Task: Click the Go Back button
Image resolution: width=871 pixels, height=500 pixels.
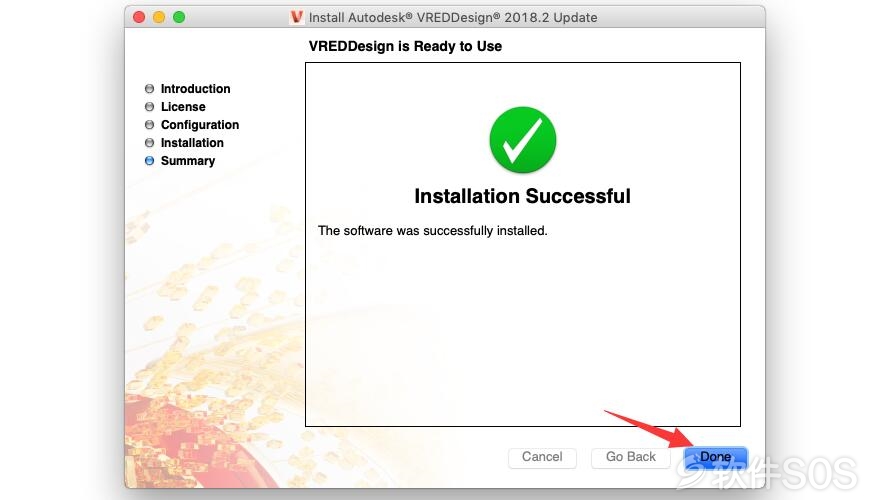Action: [630, 457]
